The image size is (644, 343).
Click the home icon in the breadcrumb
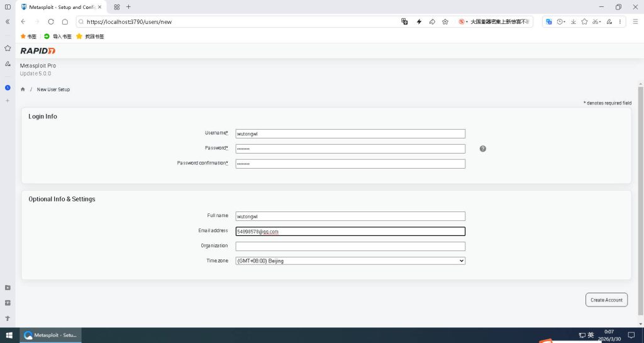(23, 89)
